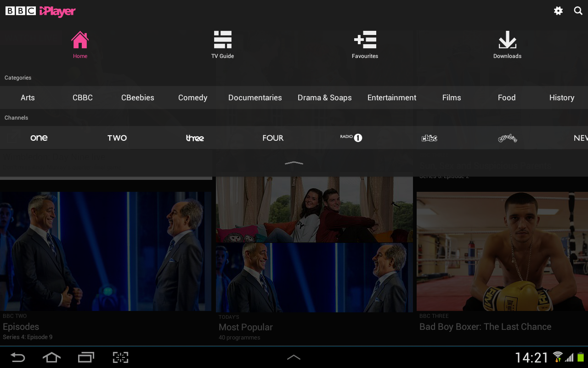This screenshot has width=588, height=368.
Task: Open the Most Popular collection thumbnail
Action: pyautogui.click(x=315, y=245)
